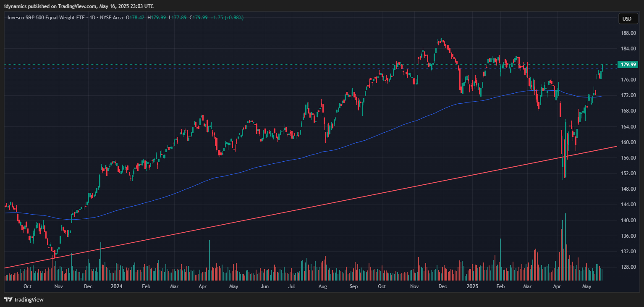The width and height of the screenshot is (644, 307).
Task: Click the 188.00 price axis label
Action: point(628,33)
